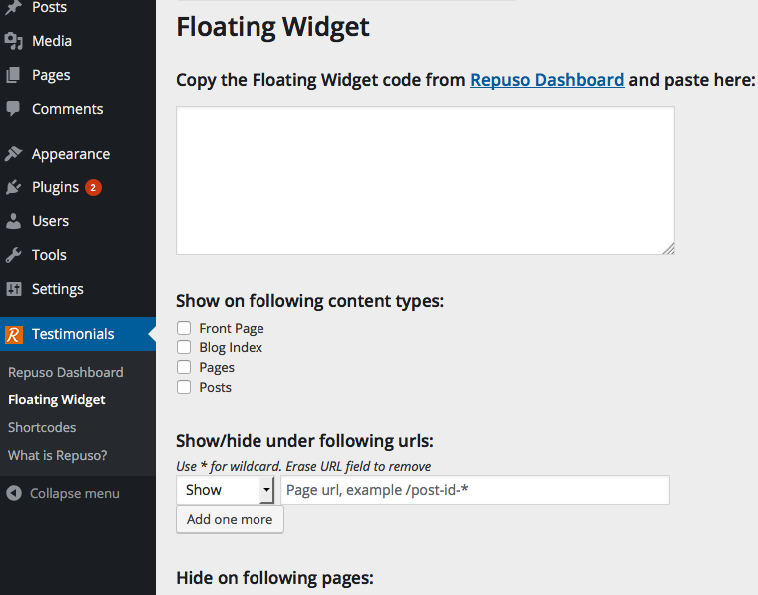Click the Collapse menu arrow icon
The width and height of the screenshot is (758, 595).
click(x=14, y=493)
